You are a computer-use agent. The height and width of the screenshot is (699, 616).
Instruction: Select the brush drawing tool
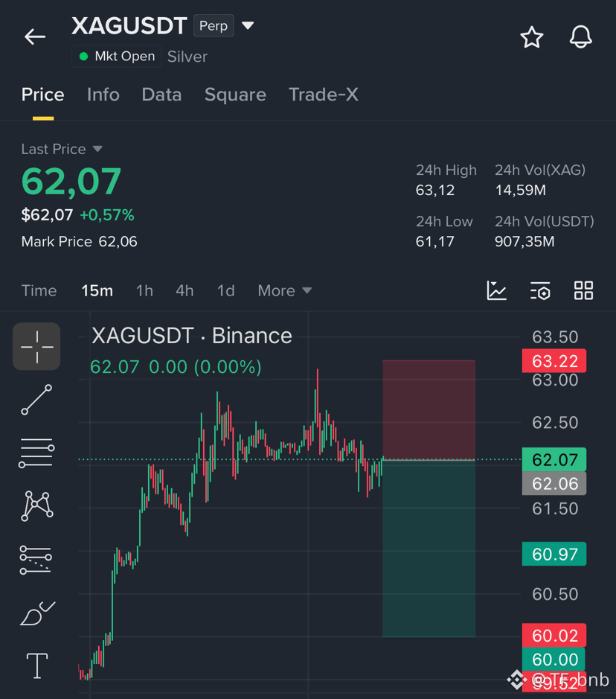click(x=37, y=613)
